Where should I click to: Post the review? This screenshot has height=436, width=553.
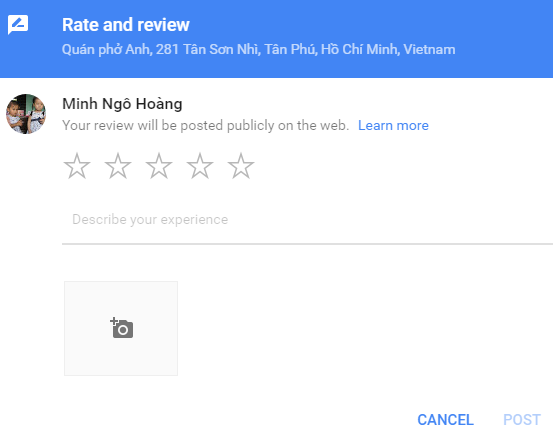coord(522,420)
